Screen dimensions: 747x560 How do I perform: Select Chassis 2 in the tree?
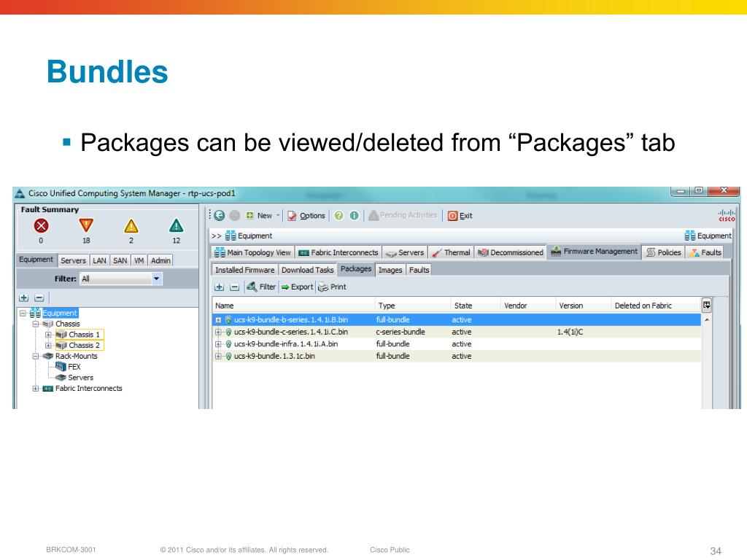pyautogui.click(x=80, y=345)
